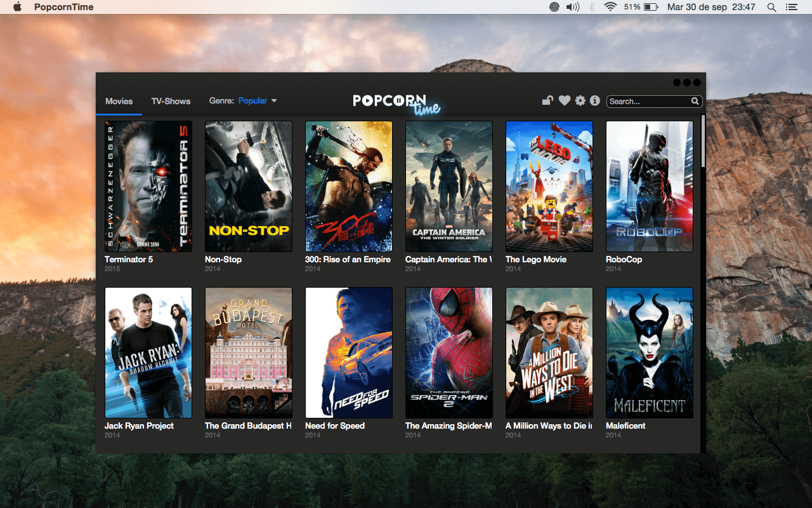
Task: Open the PopcornTime application menu
Action: point(63,7)
